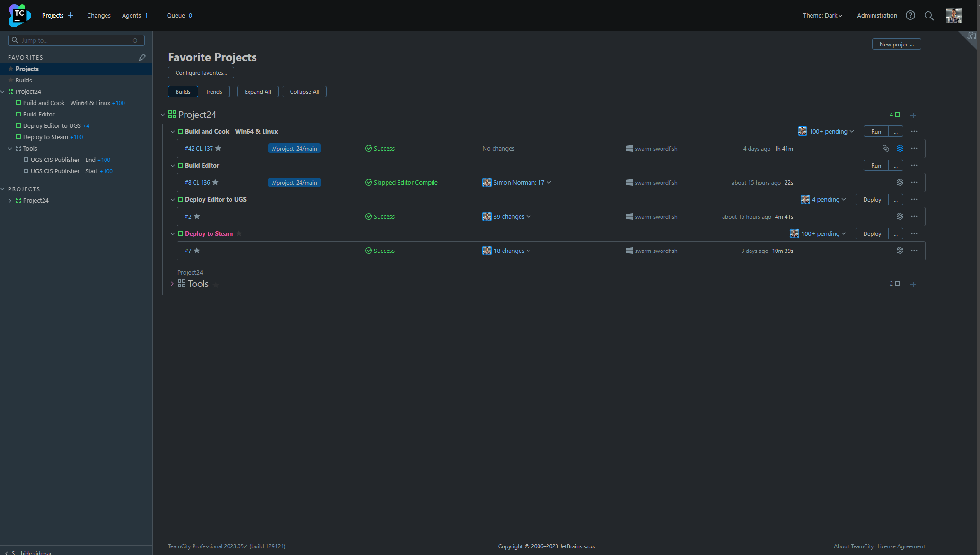The height and width of the screenshot is (555, 980).
Task: Open the user avatar menu
Action: (954, 15)
